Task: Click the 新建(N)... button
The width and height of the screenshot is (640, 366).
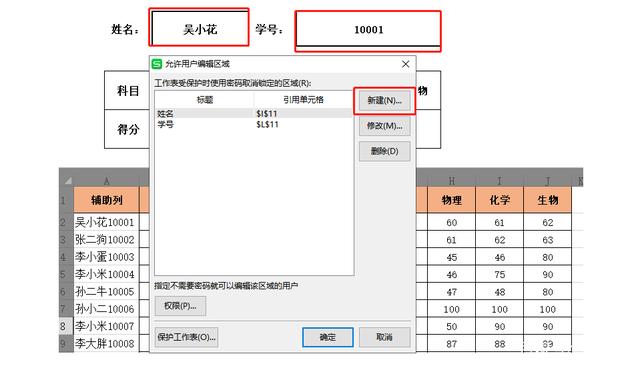Action: click(384, 100)
